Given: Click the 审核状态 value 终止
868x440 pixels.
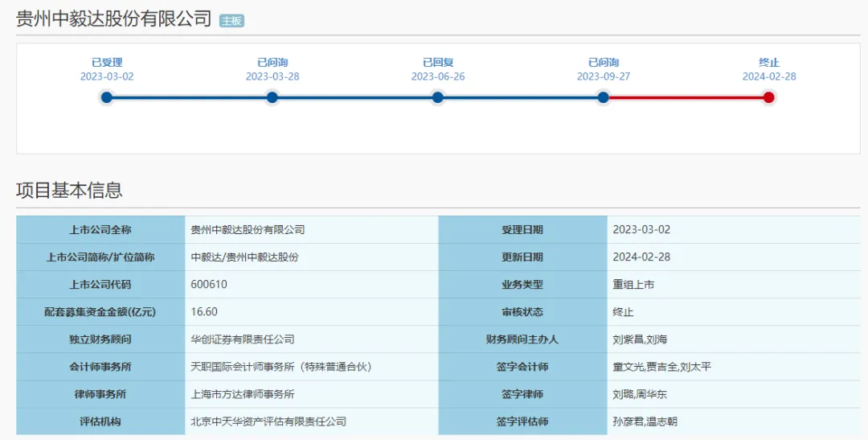Looking at the screenshot, I should coord(623,312).
